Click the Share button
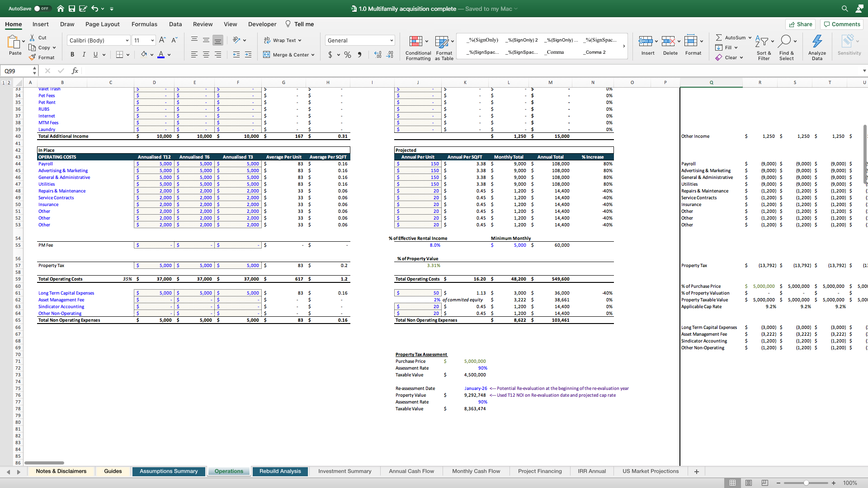The image size is (868, 488). 800,24
